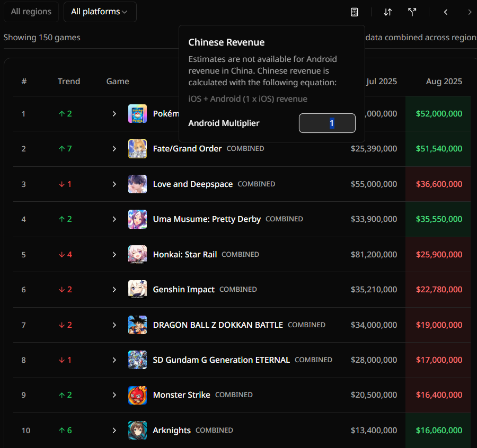Go to previous month with left chevron
Screen dimensions: 477x448
coord(446,12)
